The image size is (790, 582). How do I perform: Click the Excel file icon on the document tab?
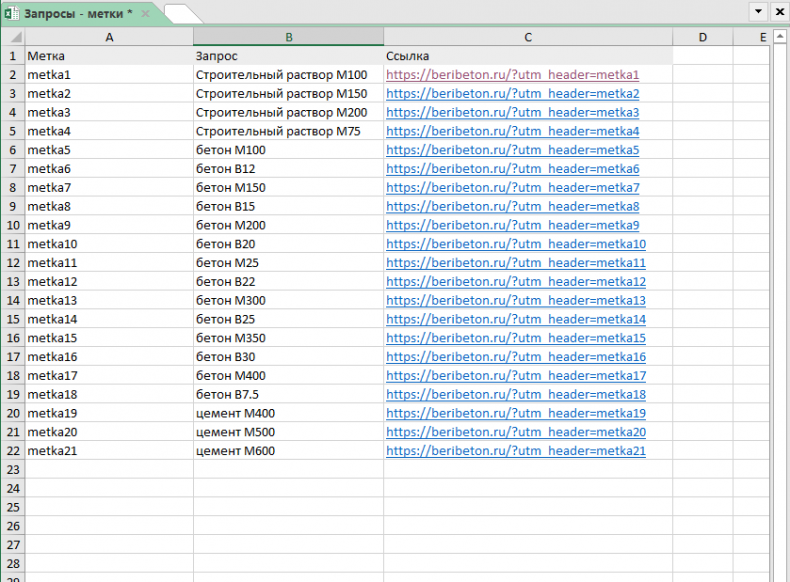pos(11,12)
